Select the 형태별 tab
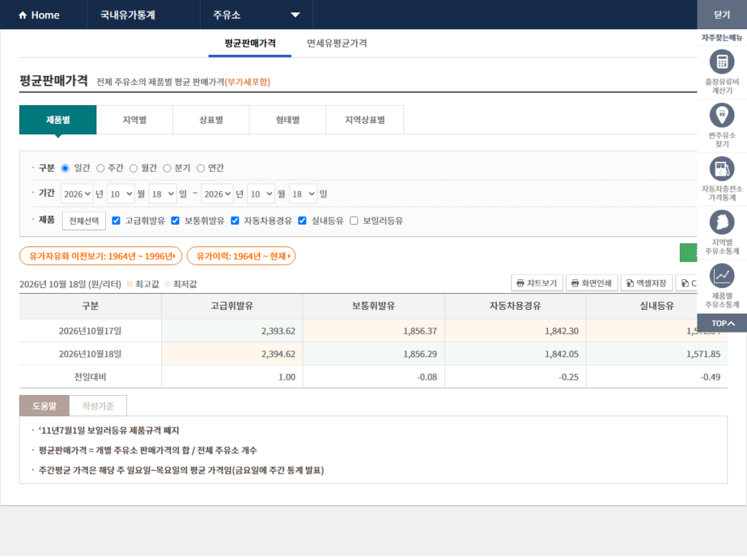 coord(287,120)
